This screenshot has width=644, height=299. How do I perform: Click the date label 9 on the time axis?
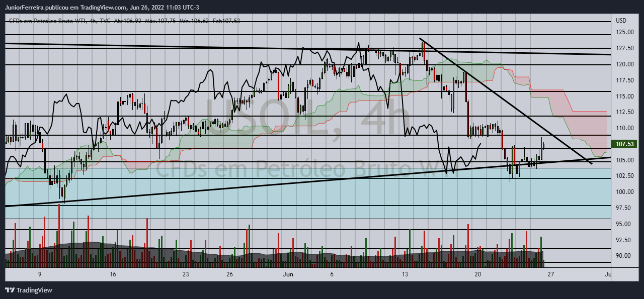click(39, 274)
